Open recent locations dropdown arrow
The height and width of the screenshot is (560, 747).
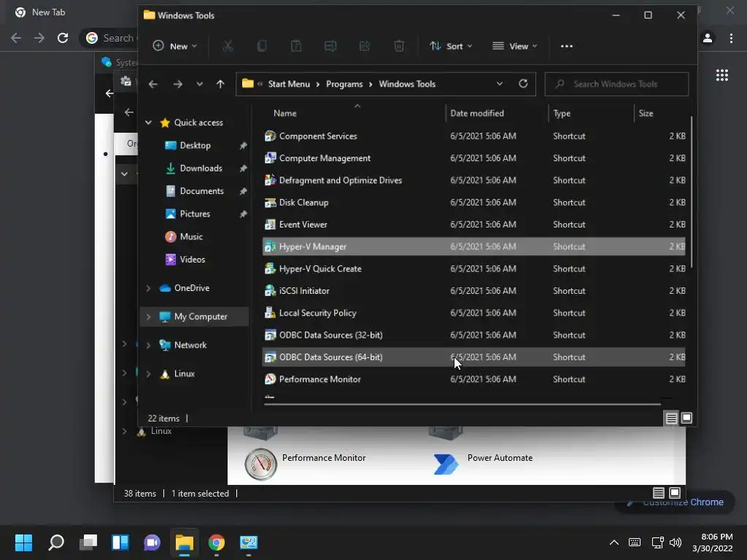(199, 85)
